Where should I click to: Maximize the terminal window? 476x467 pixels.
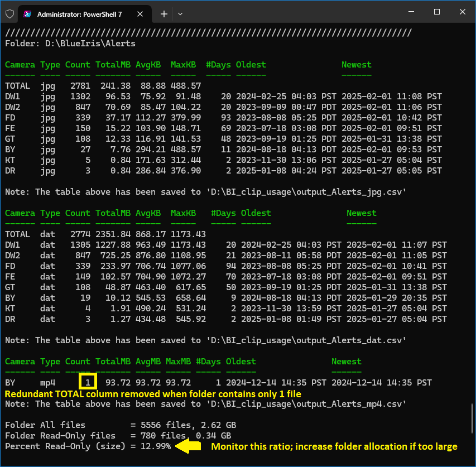coord(437,12)
